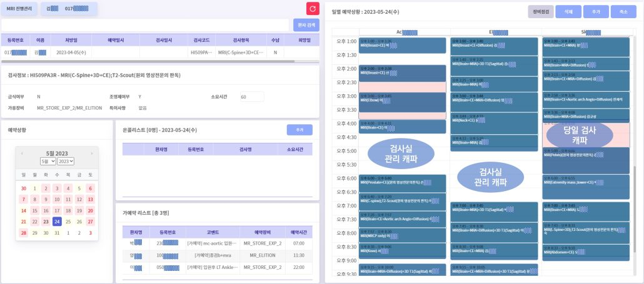
Task: Go to previous month in calendar
Action: pos(22,153)
